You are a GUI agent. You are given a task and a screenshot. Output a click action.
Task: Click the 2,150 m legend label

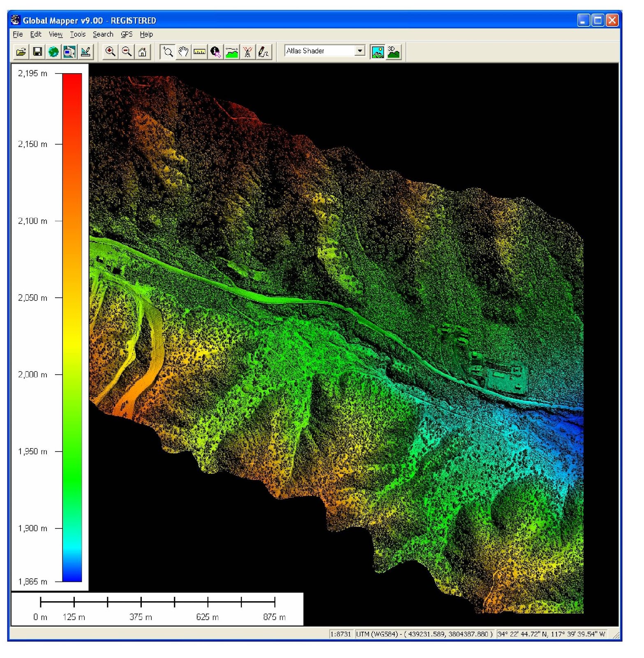[32, 144]
